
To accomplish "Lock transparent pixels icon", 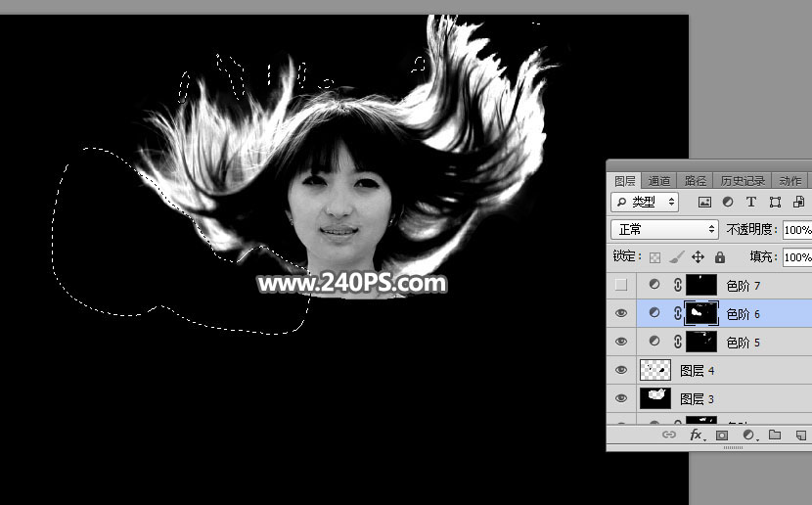I will (655, 257).
